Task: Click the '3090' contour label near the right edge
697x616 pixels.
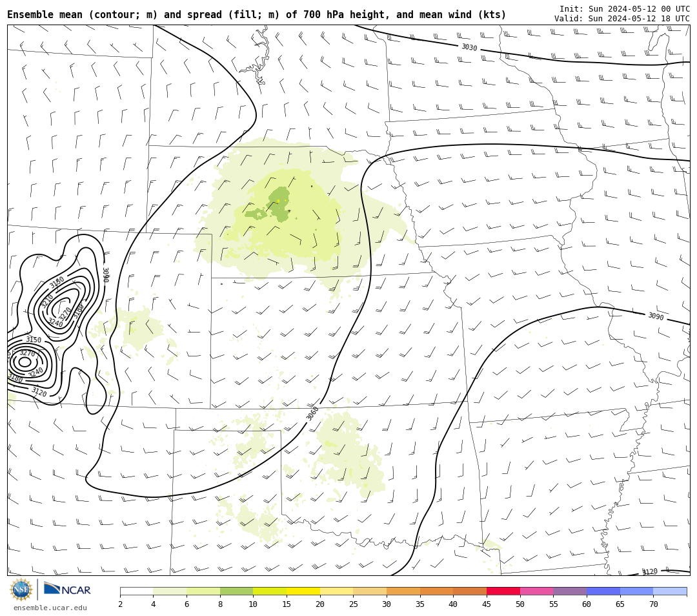Action: coord(656,316)
